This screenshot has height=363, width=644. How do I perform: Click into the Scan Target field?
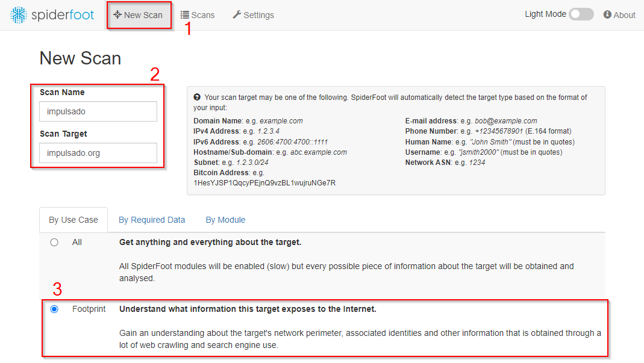coord(98,153)
